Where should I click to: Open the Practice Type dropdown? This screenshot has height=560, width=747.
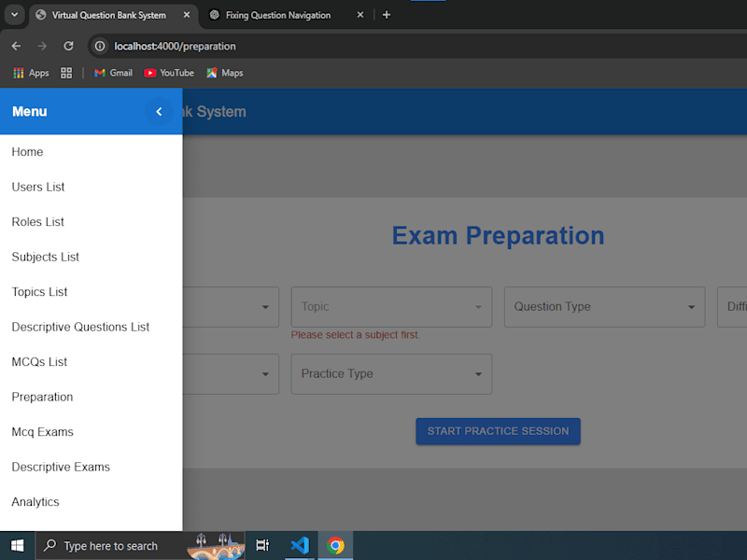coord(391,374)
